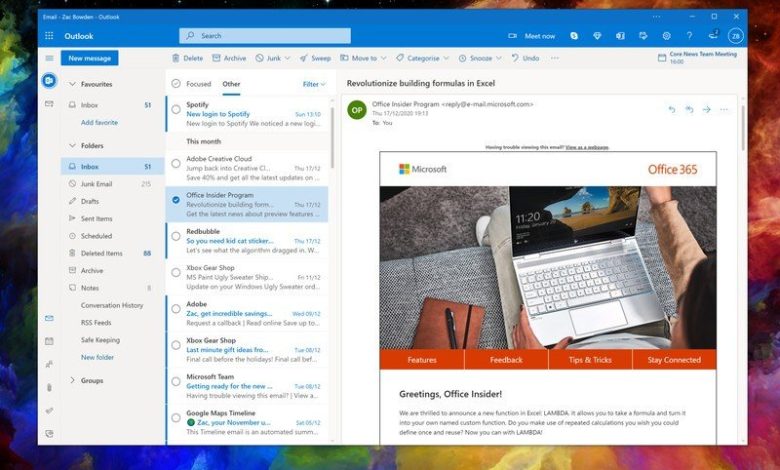
Task: Click the Search input field
Action: (x=265, y=36)
